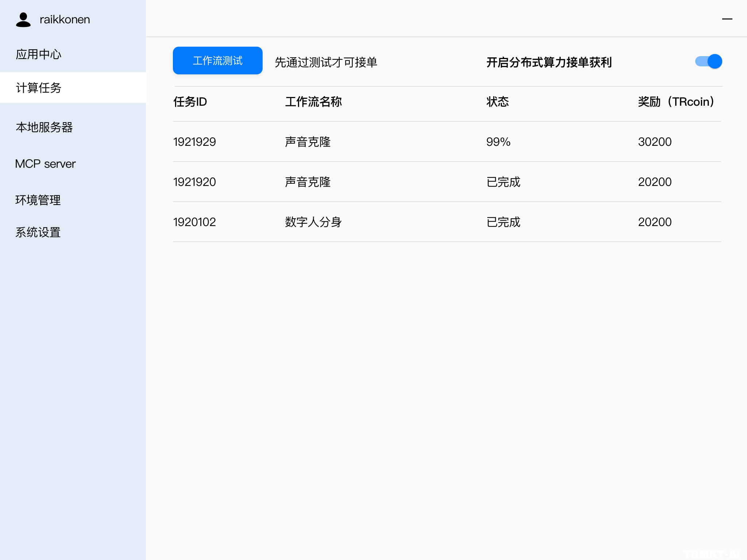
Task: Click the username raikkonen
Action: (64, 19)
